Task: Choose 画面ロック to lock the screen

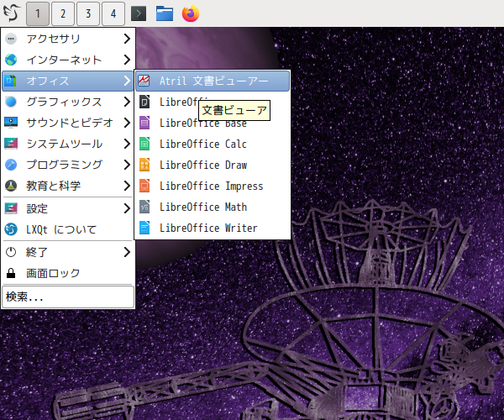Action: pyautogui.click(x=68, y=273)
